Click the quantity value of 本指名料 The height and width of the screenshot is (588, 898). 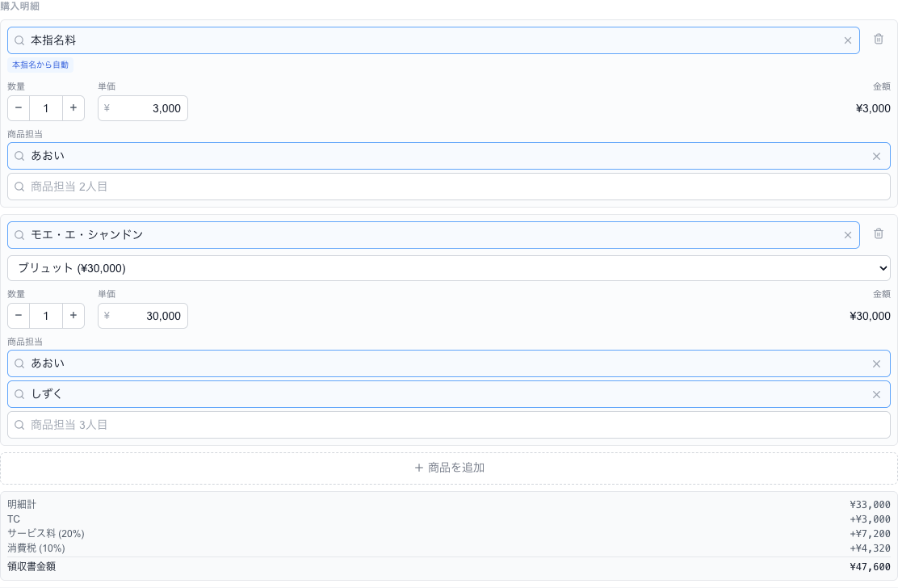46,108
